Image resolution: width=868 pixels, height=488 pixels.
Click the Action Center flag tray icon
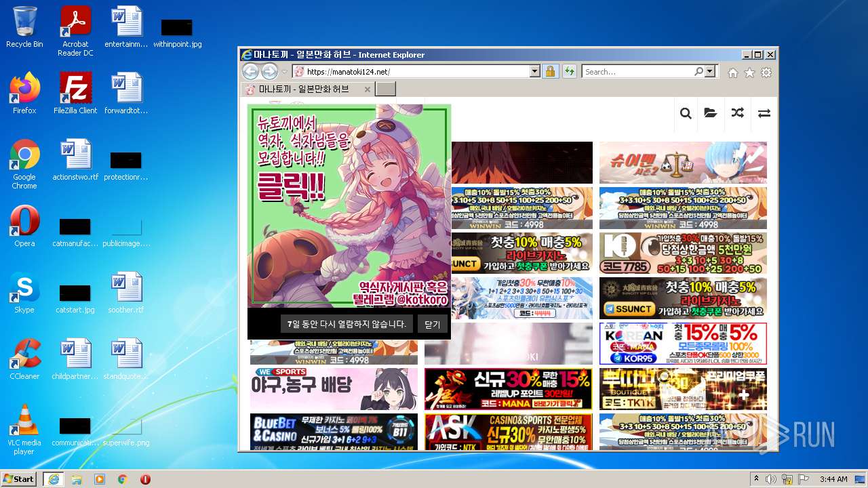(x=804, y=479)
